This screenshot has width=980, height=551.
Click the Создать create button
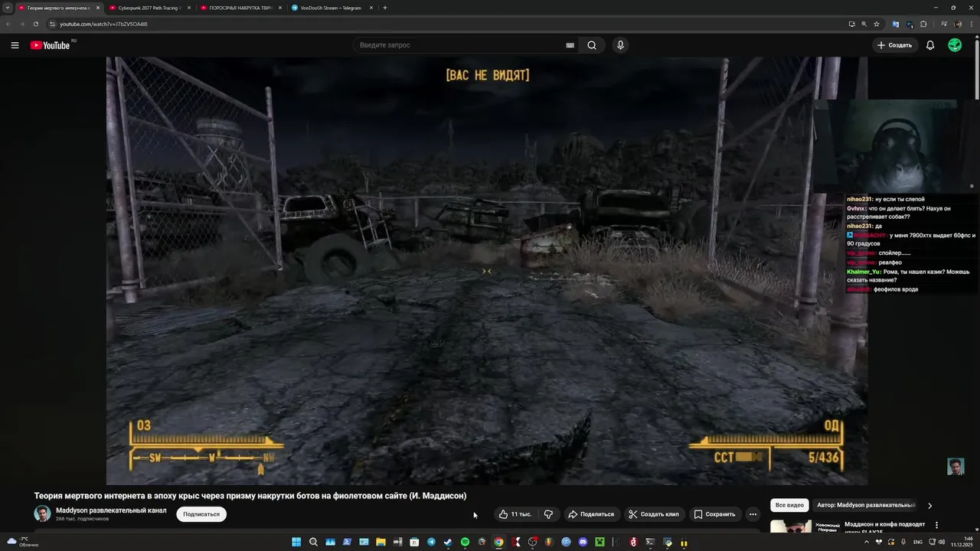pos(895,45)
